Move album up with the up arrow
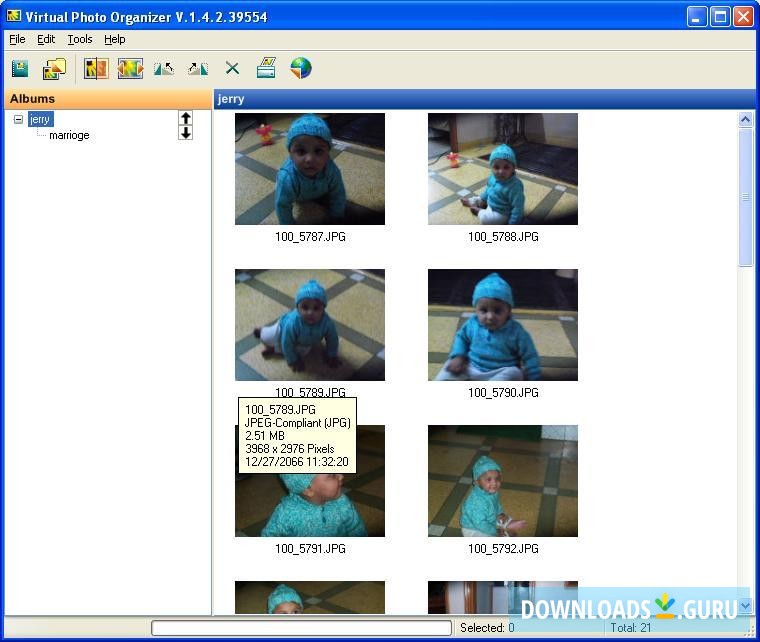Image resolution: width=760 pixels, height=642 pixels. [x=186, y=118]
